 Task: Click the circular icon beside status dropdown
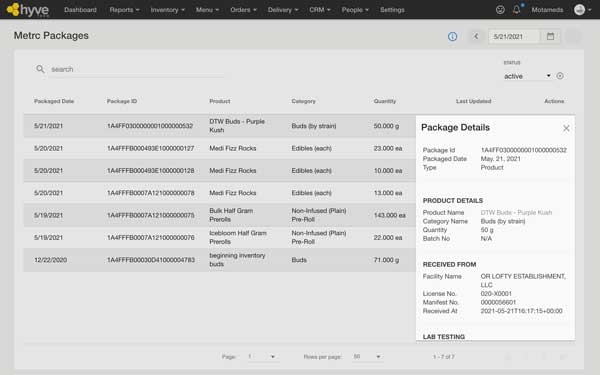[560, 76]
